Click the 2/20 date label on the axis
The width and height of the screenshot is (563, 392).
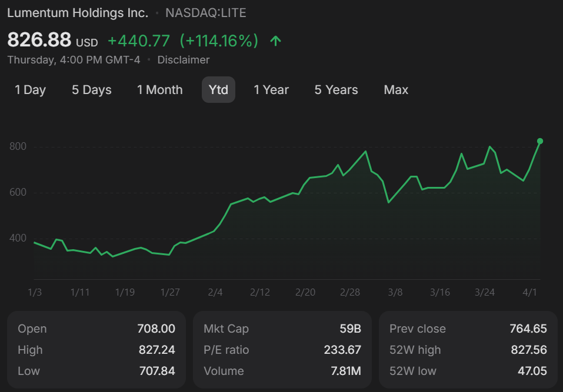pyautogui.click(x=305, y=292)
